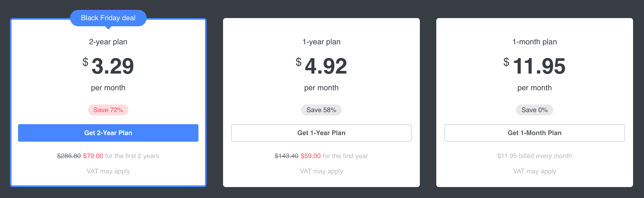Click the $3.29 price
The image size is (644, 198).
[108, 66]
